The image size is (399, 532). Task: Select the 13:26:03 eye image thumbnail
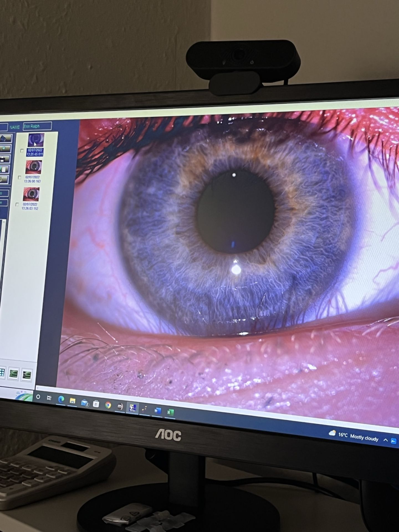31,194
